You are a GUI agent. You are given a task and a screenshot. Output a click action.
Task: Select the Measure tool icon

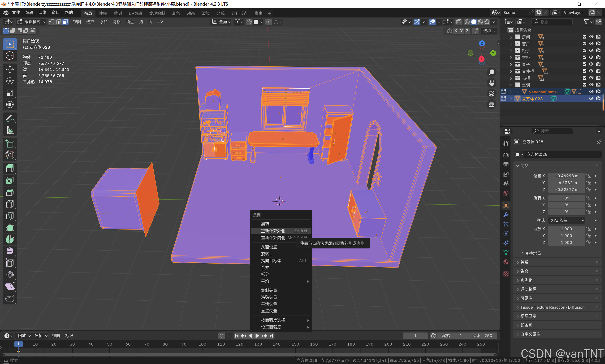click(10, 130)
